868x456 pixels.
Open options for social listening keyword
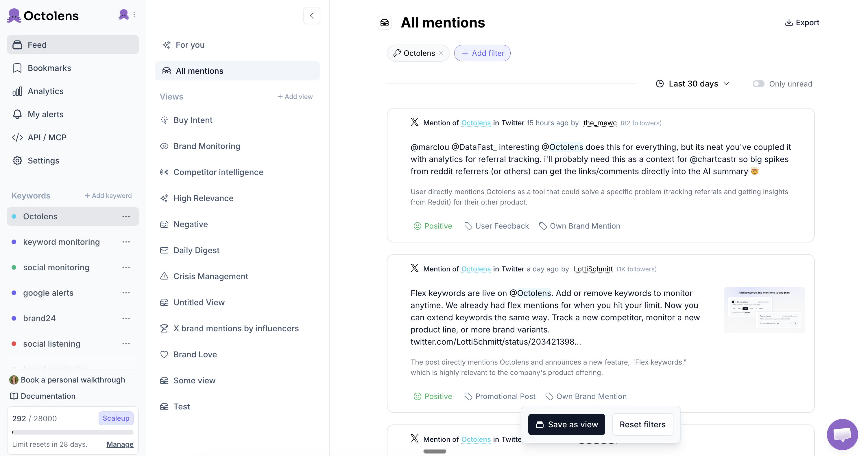[x=126, y=344]
